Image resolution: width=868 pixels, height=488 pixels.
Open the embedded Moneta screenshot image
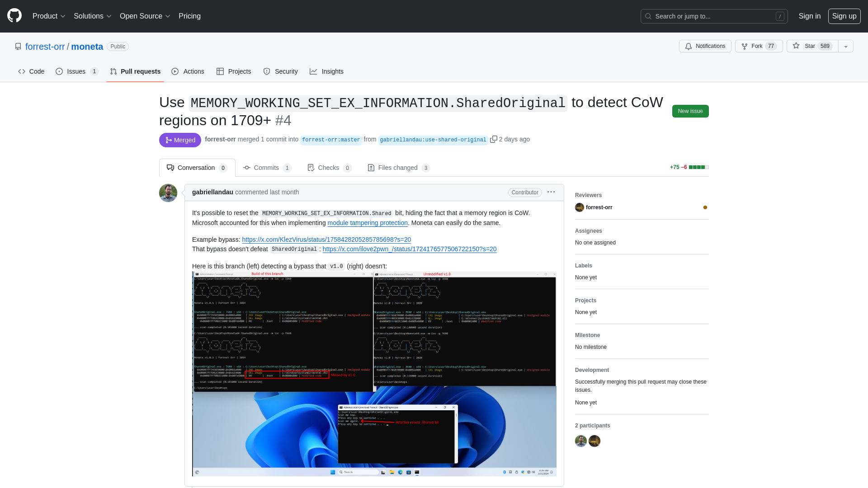pyautogui.click(x=374, y=374)
